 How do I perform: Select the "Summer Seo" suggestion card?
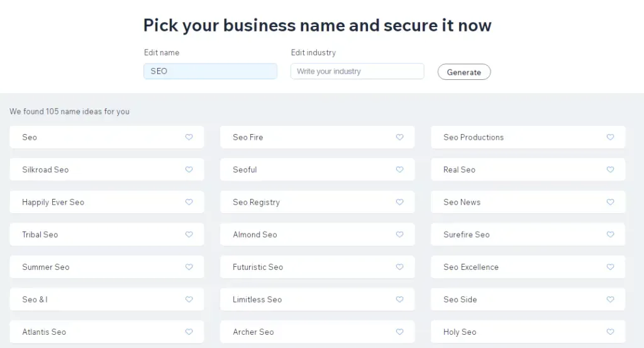click(94, 267)
